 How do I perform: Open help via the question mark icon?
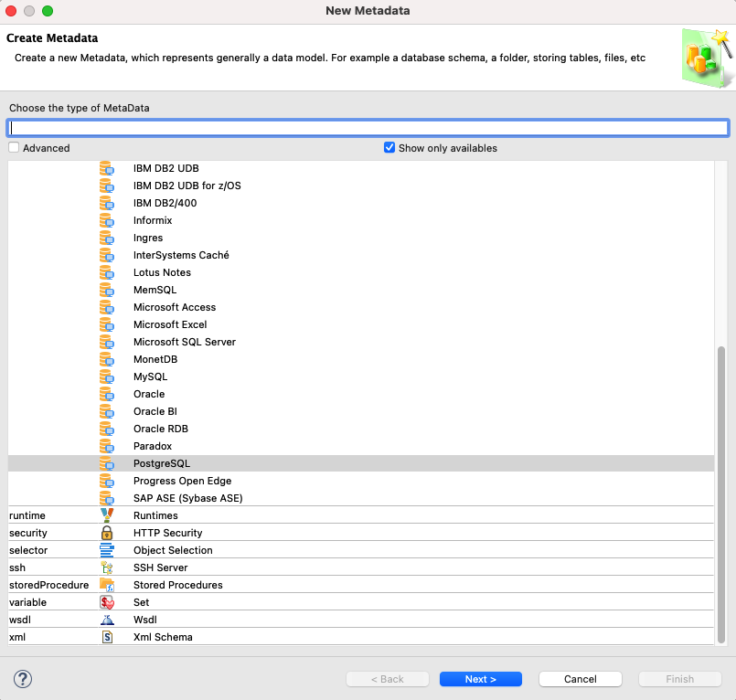click(x=21, y=679)
